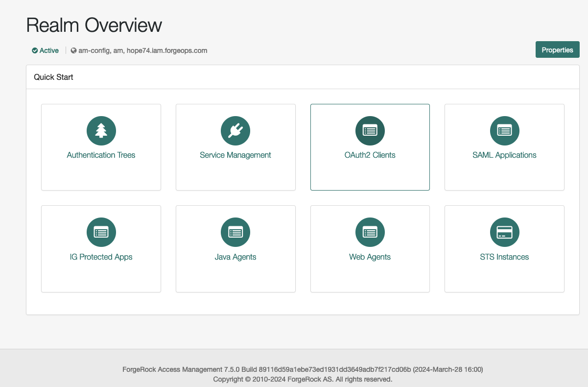Open the Authentication Trees text link
Viewport: 588px width, 387px height.
tap(101, 155)
